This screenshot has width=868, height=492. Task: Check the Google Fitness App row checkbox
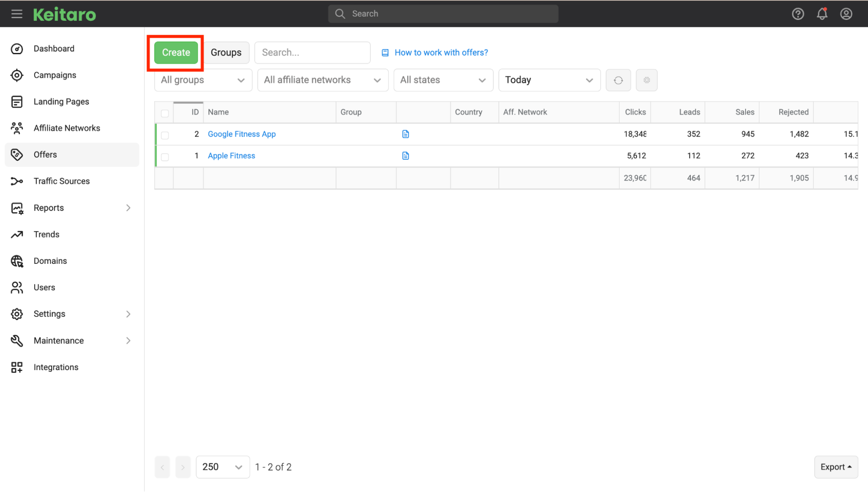[x=165, y=135]
